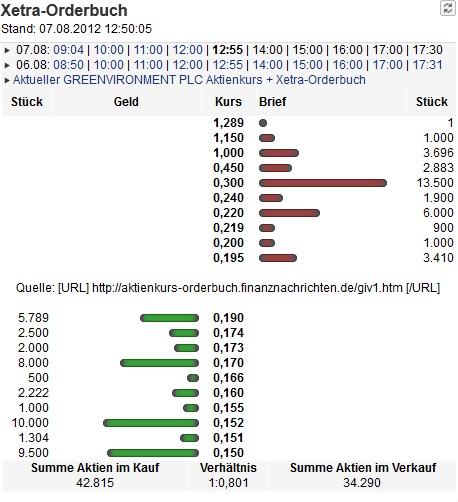
Task: Click the grey dot at Kurs 1,289
Action: pos(263,123)
